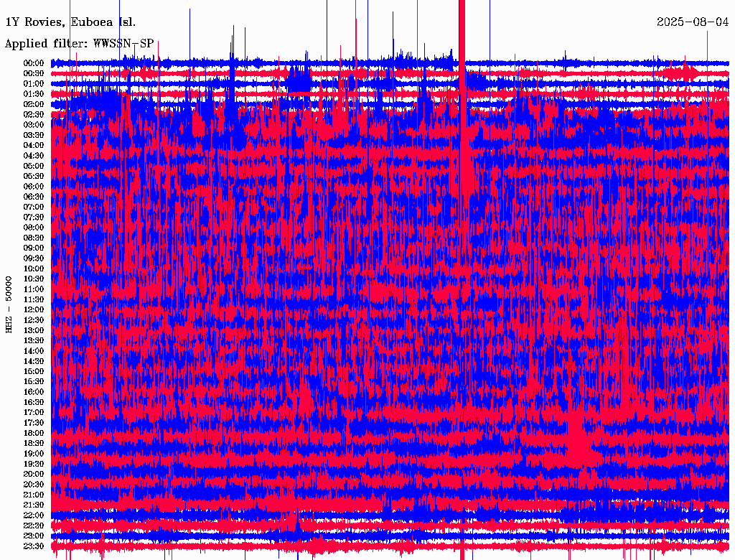Click the 'Applied filter: WWSSN-SP' text
Image resolution: width=735 pixels, height=560 pixels.
79,44
